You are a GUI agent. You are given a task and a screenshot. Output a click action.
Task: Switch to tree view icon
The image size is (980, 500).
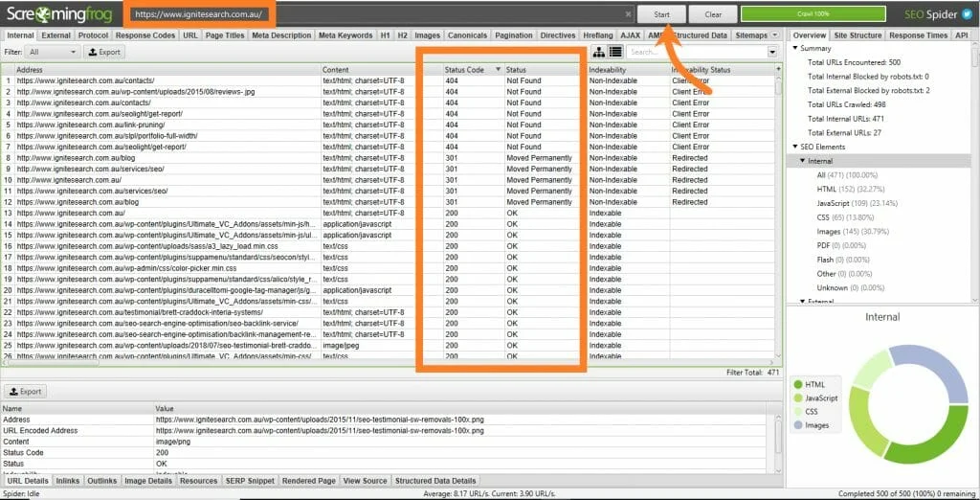(598, 52)
